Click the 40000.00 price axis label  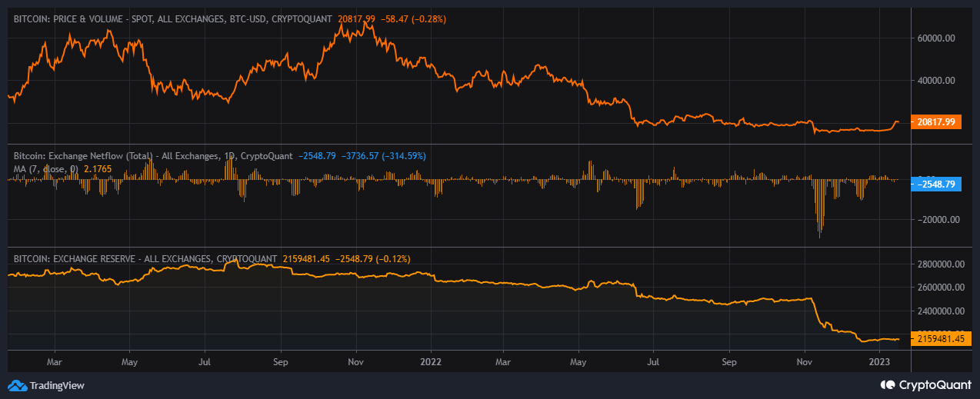[935, 80]
